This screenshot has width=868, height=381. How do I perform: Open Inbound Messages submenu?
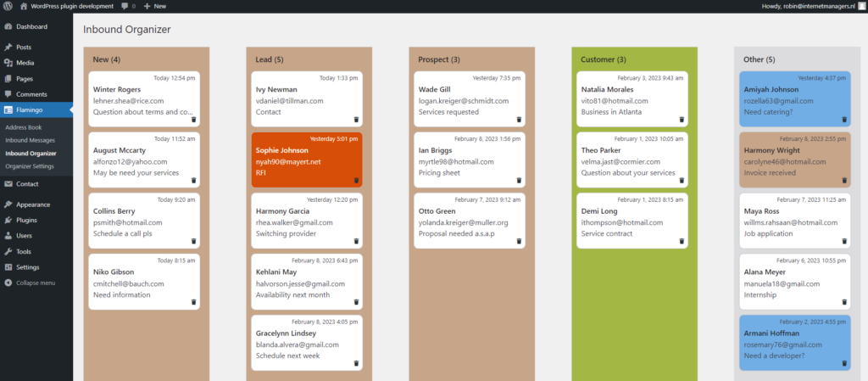coord(31,140)
